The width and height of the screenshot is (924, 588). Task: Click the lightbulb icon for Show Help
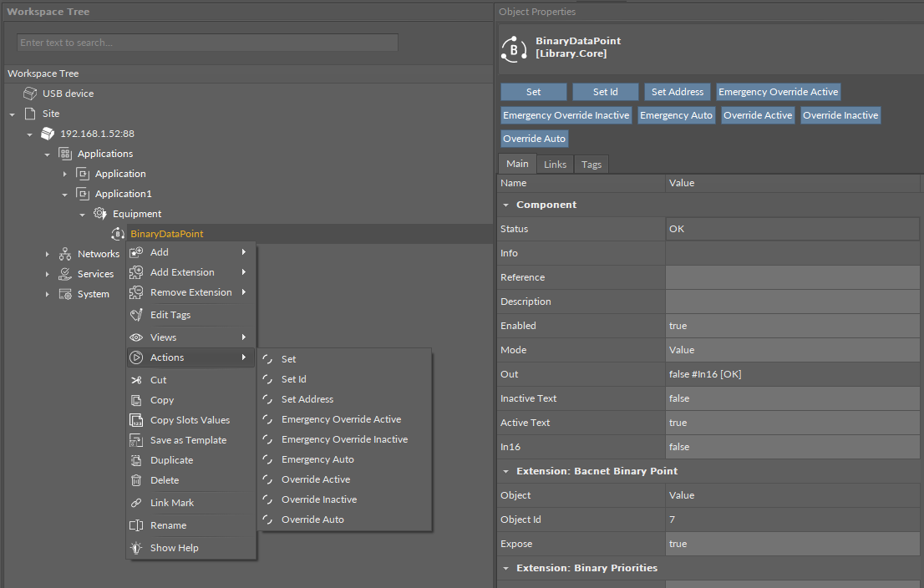point(137,548)
